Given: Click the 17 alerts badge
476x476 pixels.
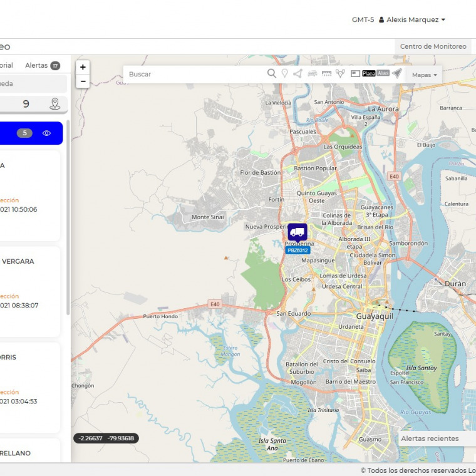Looking at the screenshot, I should [x=55, y=66].
